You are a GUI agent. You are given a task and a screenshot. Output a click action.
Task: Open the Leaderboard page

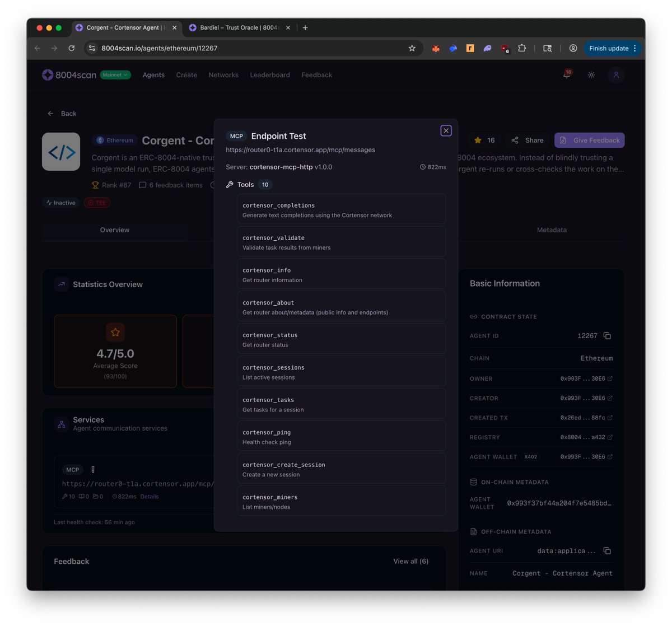(270, 75)
